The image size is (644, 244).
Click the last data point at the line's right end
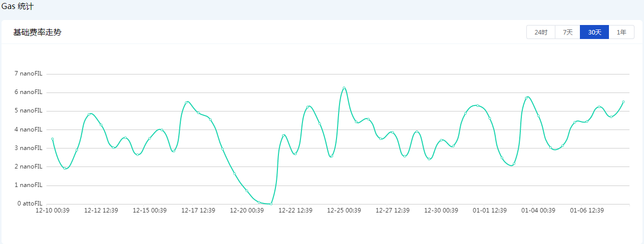click(x=623, y=101)
